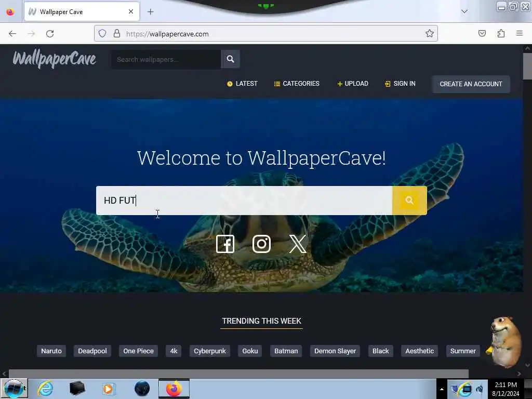Screen dimensions: 532x399
Task: Click the taskbar clock showing 2:11 PM
Action: (x=506, y=389)
